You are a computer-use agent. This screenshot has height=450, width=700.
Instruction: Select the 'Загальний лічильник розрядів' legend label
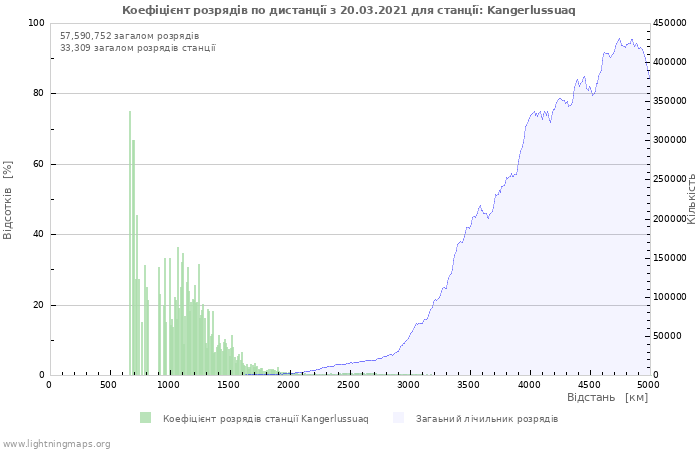[487, 418]
